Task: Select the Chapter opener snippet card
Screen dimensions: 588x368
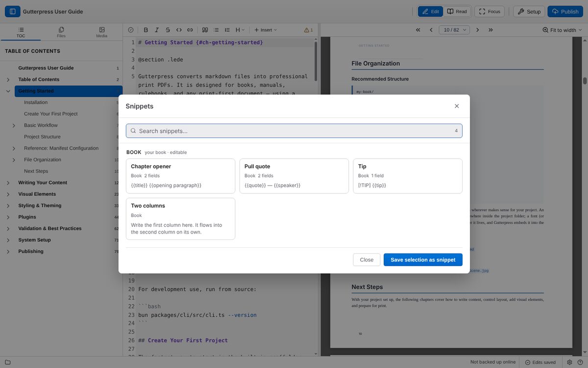Action: pyautogui.click(x=180, y=176)
